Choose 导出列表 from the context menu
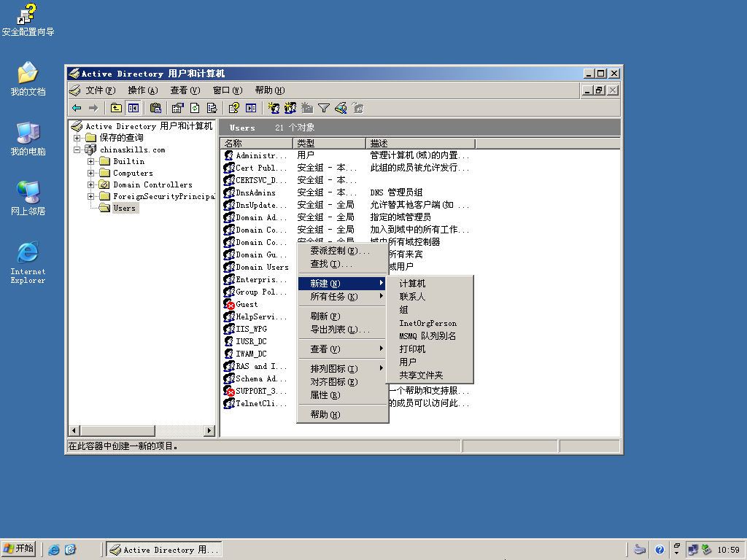The width and height of the screenshot is (747, 560). 343,330
